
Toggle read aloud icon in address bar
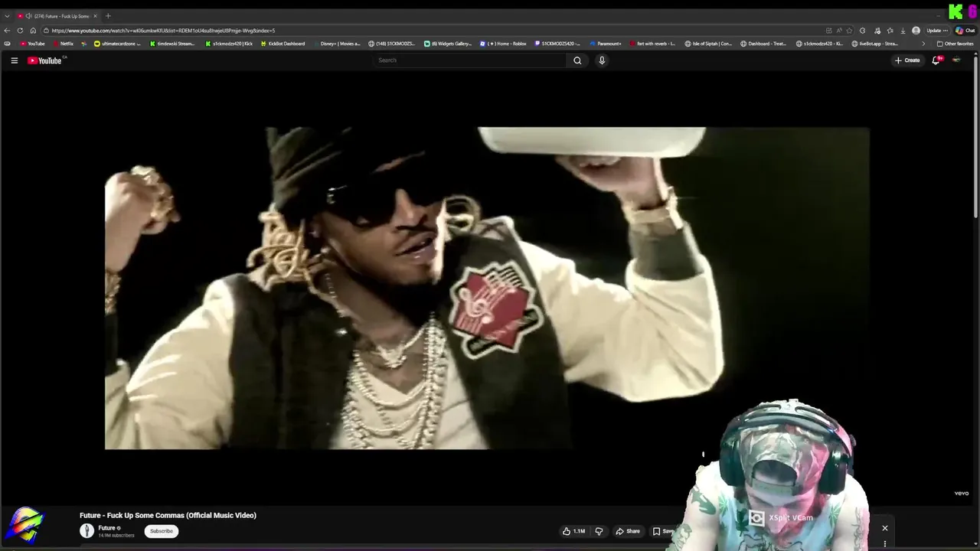[x=839, y=31]
